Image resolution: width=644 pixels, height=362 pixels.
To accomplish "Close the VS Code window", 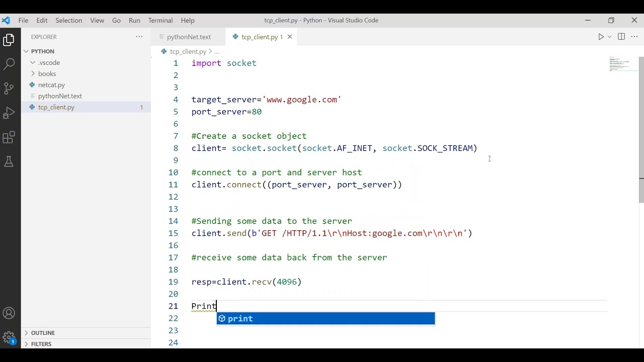I will [634, 20].
